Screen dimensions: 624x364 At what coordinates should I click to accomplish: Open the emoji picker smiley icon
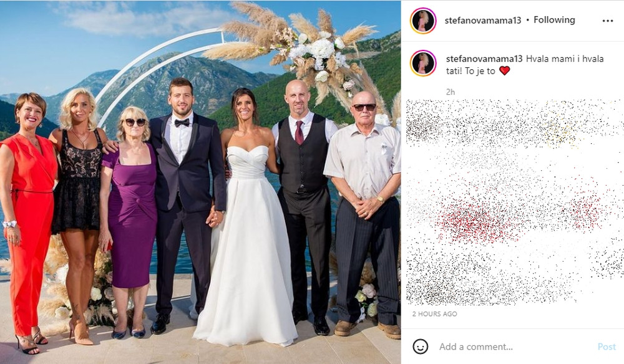[420, 347]
